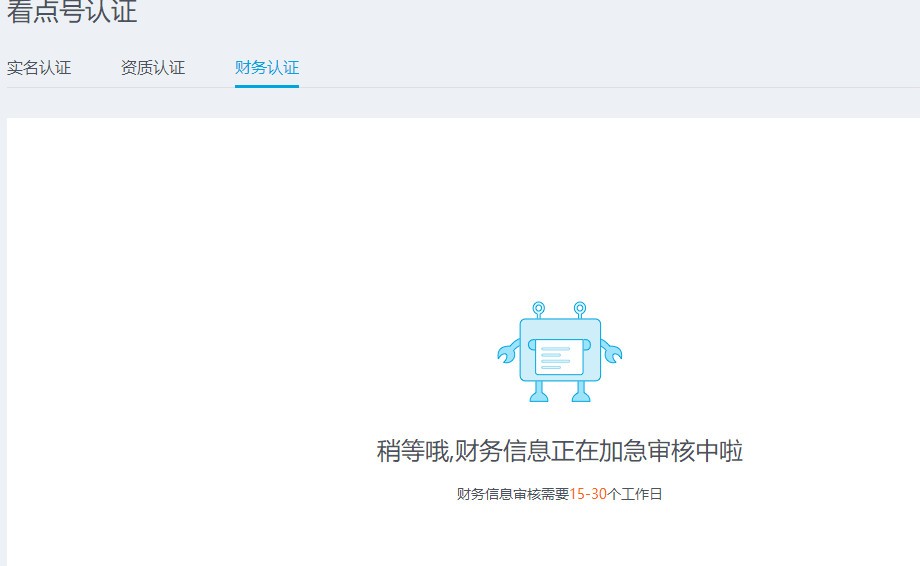Open the 资质认证 tab
This screenshot has width=920, height=566.
coord(153,68)
